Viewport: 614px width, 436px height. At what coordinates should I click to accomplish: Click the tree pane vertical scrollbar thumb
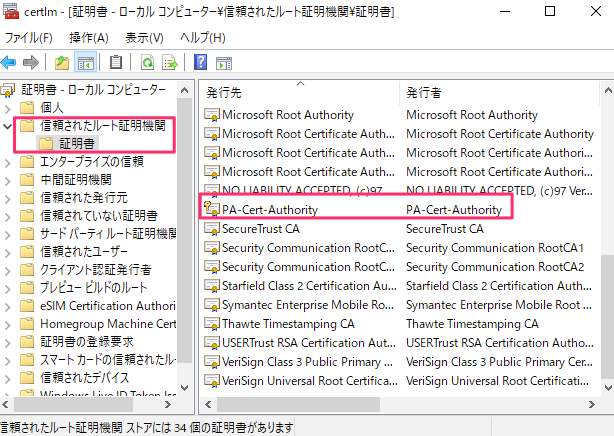(184, 231)
